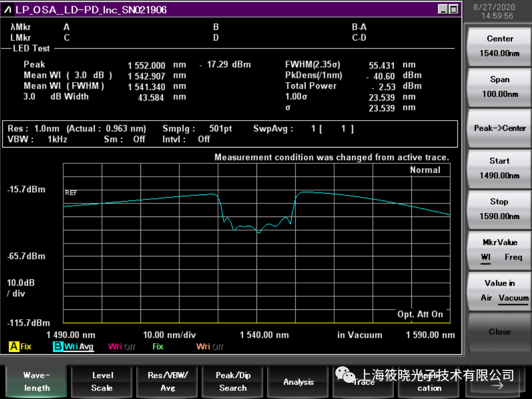This screenshot has width=532, height=399.
Task: Open the Center wavelength softkey
Action: click(499, 46)
